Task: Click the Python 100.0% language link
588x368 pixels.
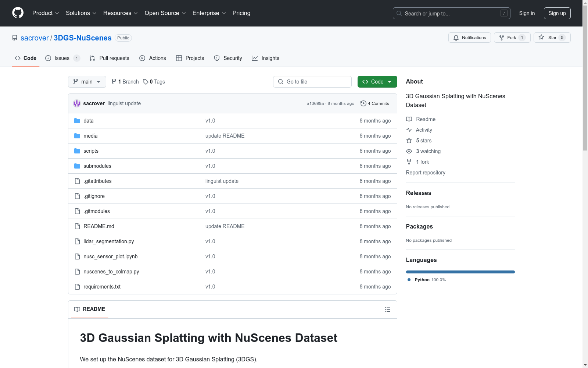Action: pos(427,280)
